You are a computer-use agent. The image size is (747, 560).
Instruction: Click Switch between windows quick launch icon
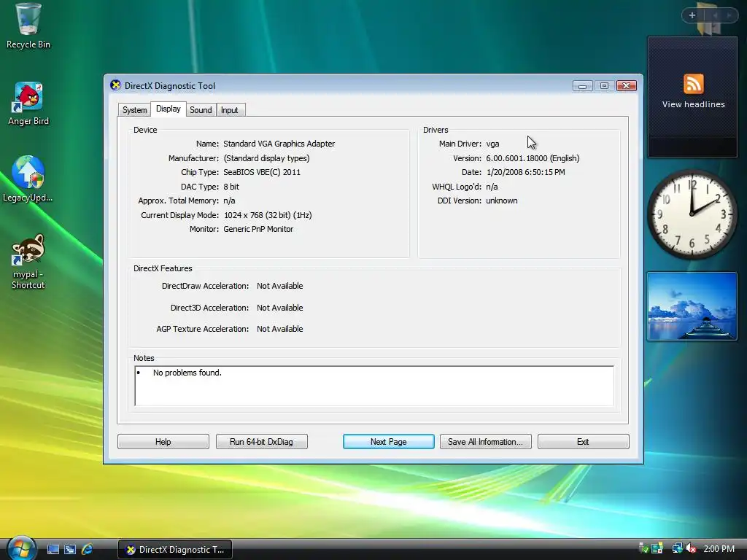[x=70, y=550]
